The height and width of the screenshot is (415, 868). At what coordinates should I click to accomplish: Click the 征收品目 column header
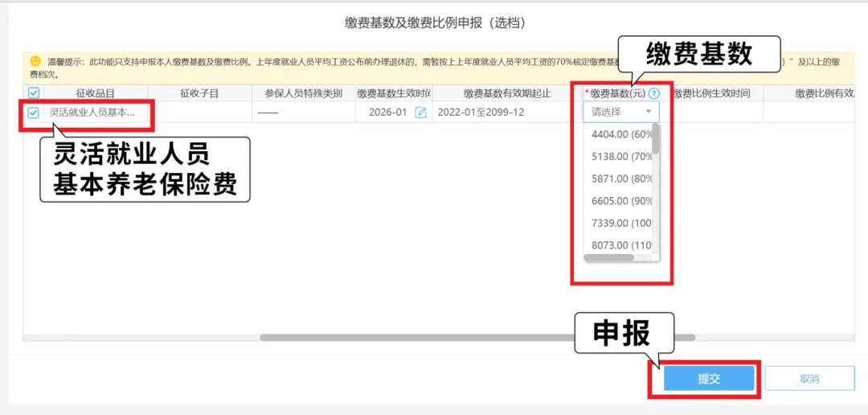coord(95,93)
